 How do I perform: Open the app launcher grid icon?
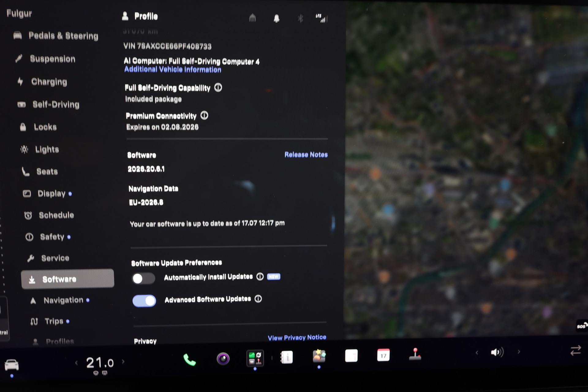(255, 358)
